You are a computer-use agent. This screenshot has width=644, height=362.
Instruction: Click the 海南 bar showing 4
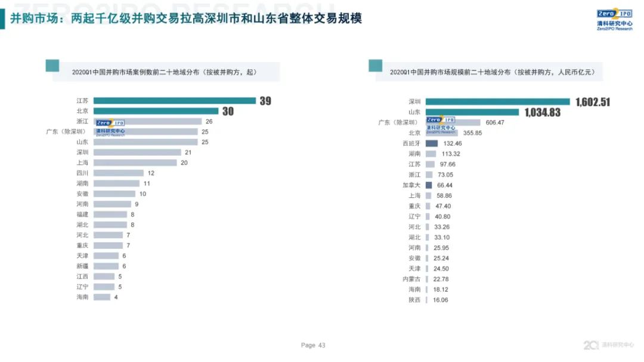pos(101,297)
